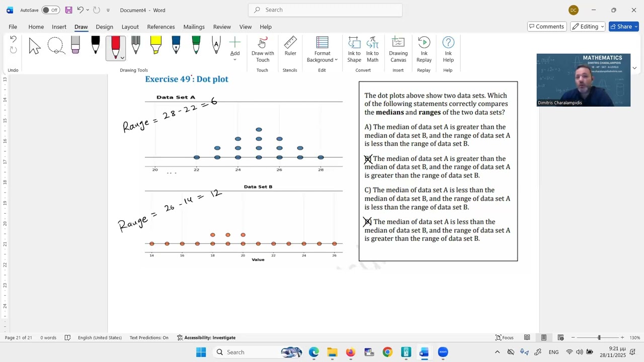Screen dimensions: 644x362
Task: Open Microsoft Edge from the taskbar
Action: 313,352
